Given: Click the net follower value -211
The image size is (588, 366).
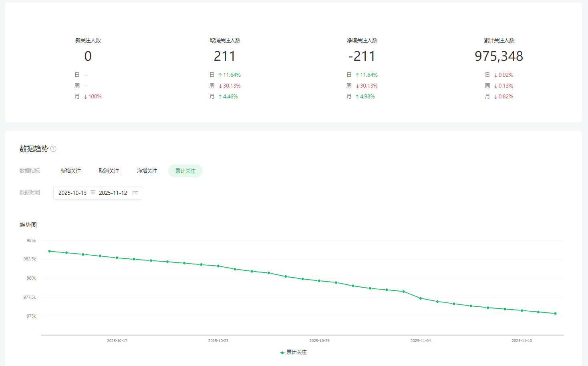Looking at the screenshot, I should click(x=362, y=56).
